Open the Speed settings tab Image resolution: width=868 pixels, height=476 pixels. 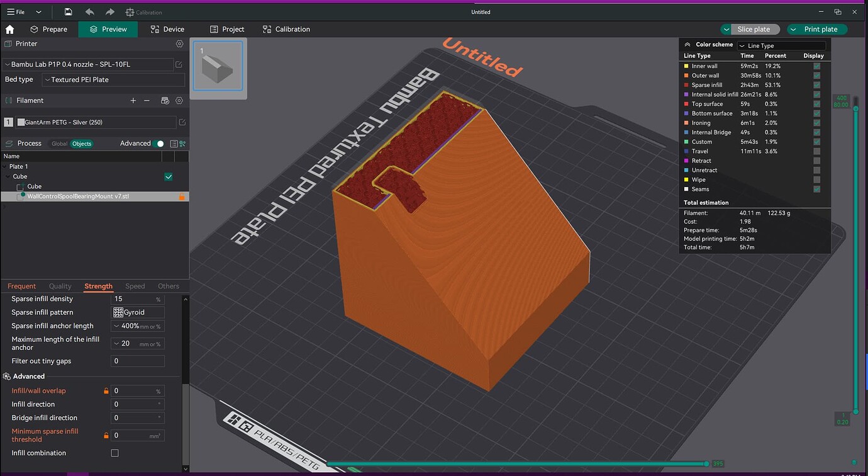tap(135, 286)
